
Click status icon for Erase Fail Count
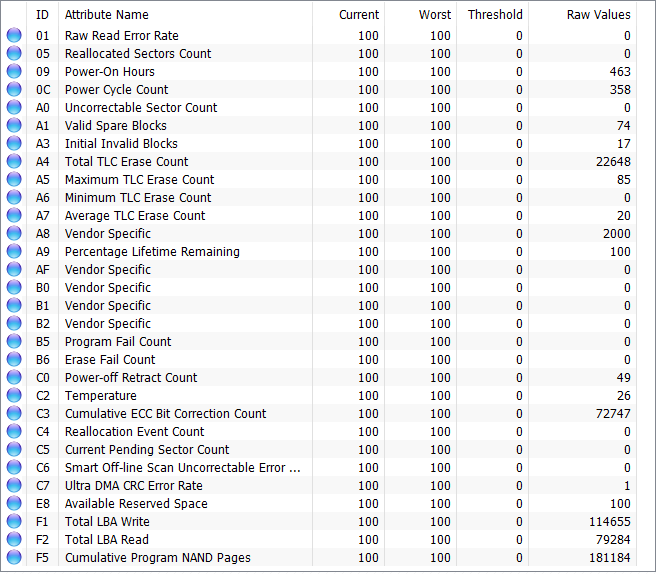click(x=14, y=359)
